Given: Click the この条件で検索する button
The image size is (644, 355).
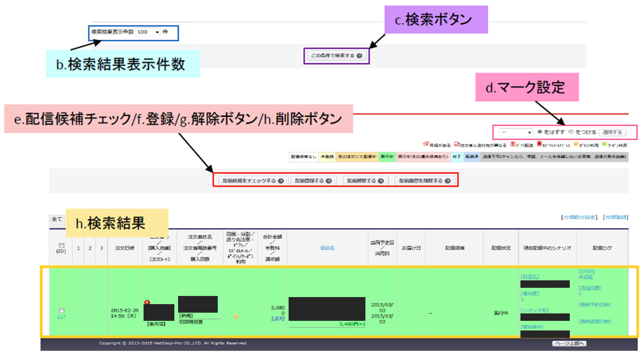Looking at the screenshot, I should click(x=336, y=56).
